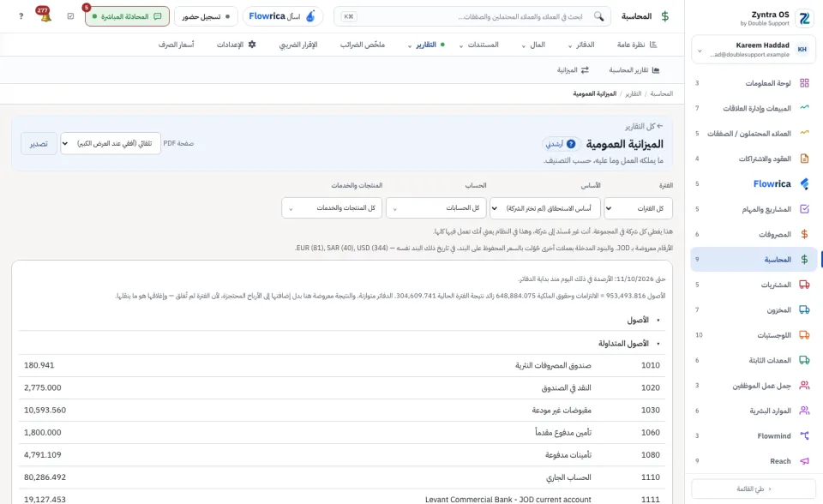Open the overview (نظرة عامة) tab
823x504 pixels.
[x=637, y=45]
